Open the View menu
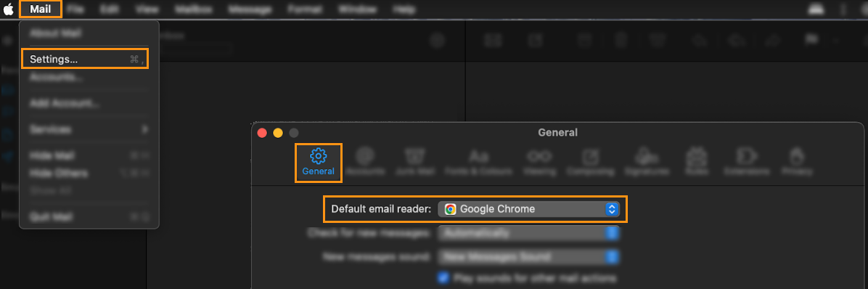Screen dimensions: 868x289 [147, 9]
